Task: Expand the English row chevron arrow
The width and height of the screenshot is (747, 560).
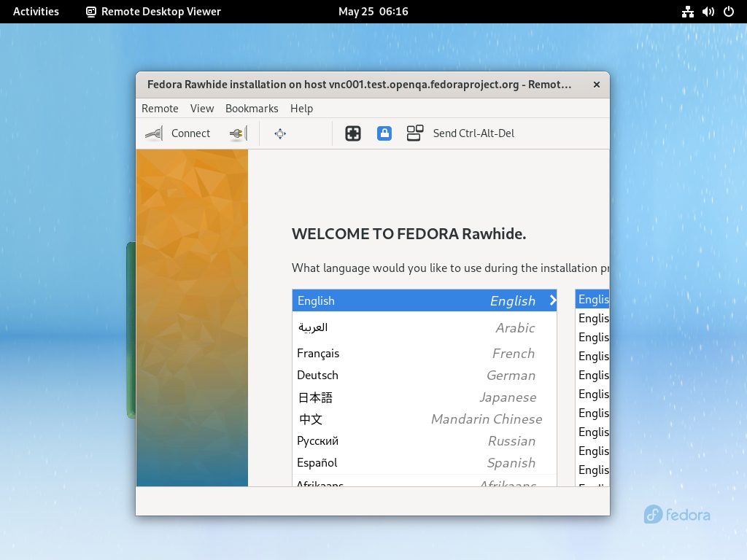Action: coord(553,300)
